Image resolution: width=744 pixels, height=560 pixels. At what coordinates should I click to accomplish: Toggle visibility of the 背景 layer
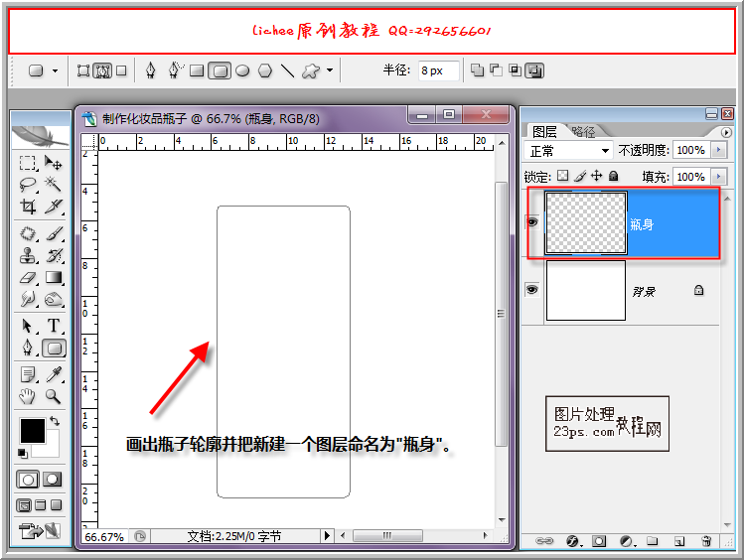pos(532,290)
